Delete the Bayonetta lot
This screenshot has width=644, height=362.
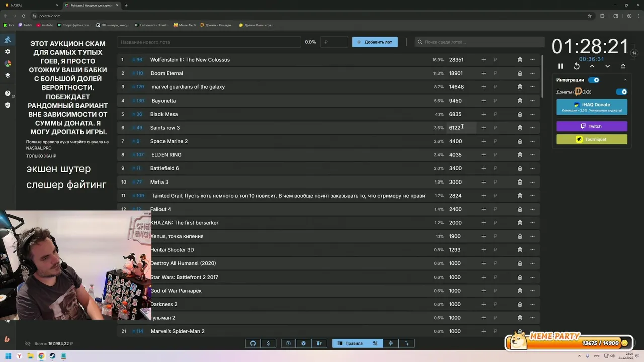tap(520, 101)
